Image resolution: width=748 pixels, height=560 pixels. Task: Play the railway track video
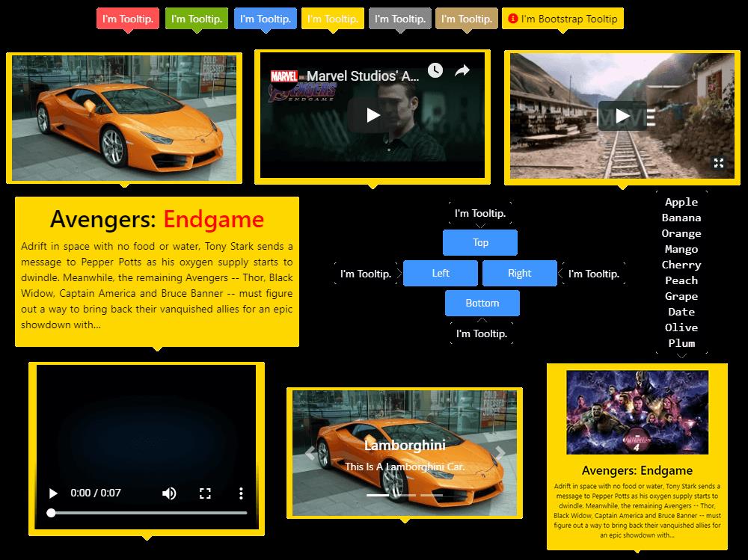click(x=622, y=115)
